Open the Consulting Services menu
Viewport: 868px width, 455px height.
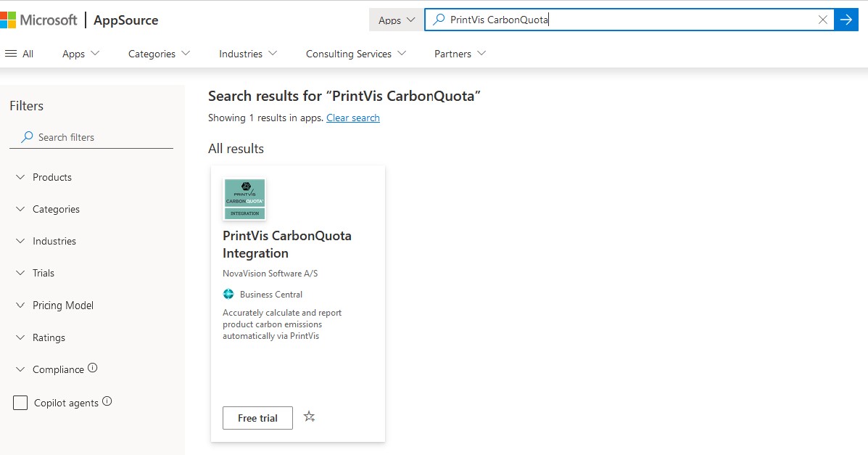356,54
